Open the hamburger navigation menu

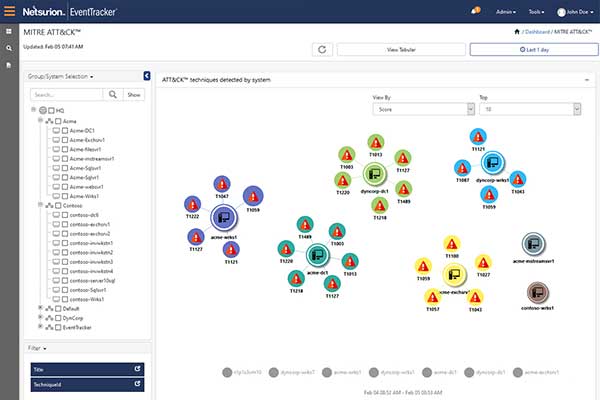[x=10, y=12]
